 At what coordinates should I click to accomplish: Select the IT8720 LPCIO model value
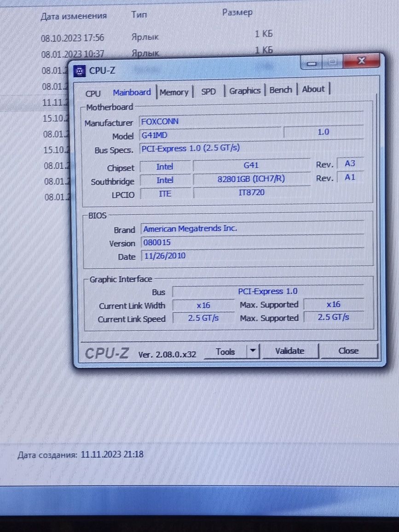(x=251, y=192)
